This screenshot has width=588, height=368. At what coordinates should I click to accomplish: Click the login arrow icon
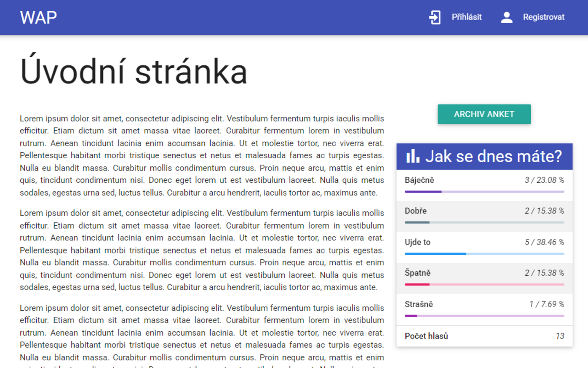click(x=435, y=17)
